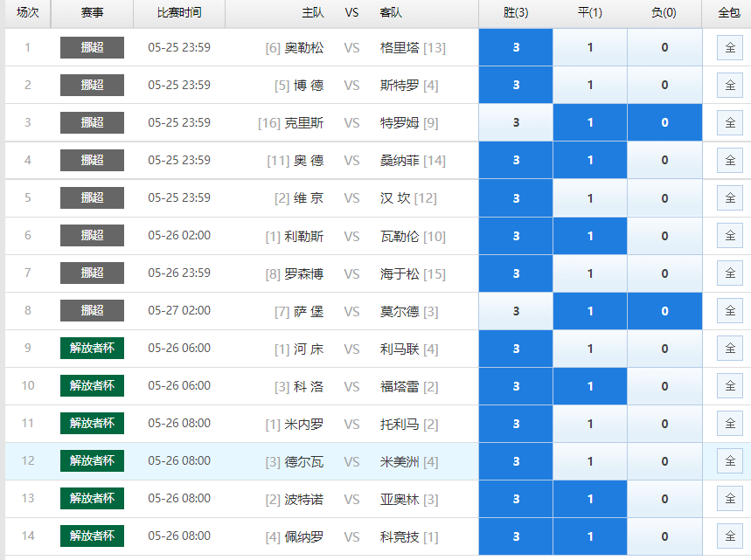Toggle draw (1) for match 9 河床
The image size is (751, 560).
[590, 349]
